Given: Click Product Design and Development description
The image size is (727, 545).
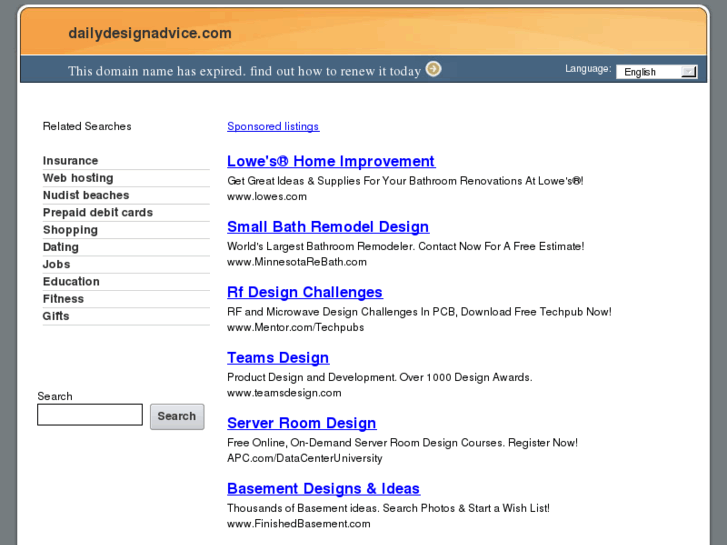Looking at the screenshot, I should pos(380,377).
